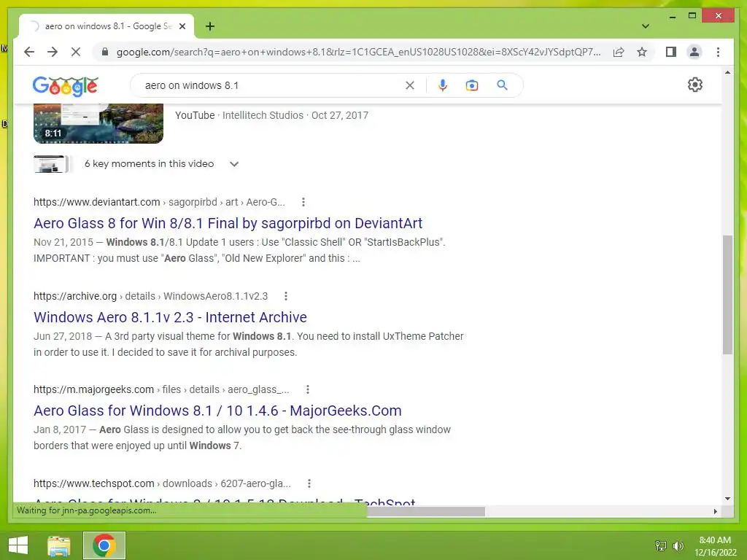
Task: Click the techspot.com result URL
Action: tap(162, 483)
